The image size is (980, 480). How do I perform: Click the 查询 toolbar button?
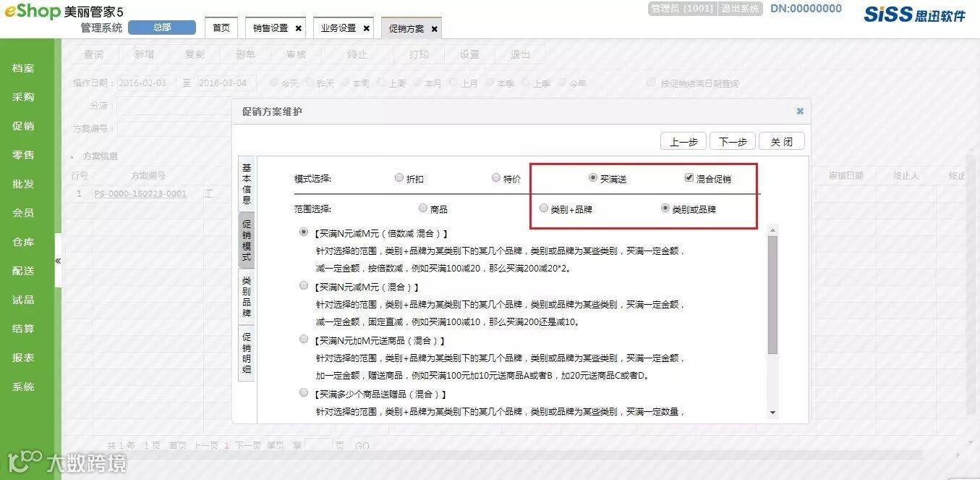pos(93,54)
